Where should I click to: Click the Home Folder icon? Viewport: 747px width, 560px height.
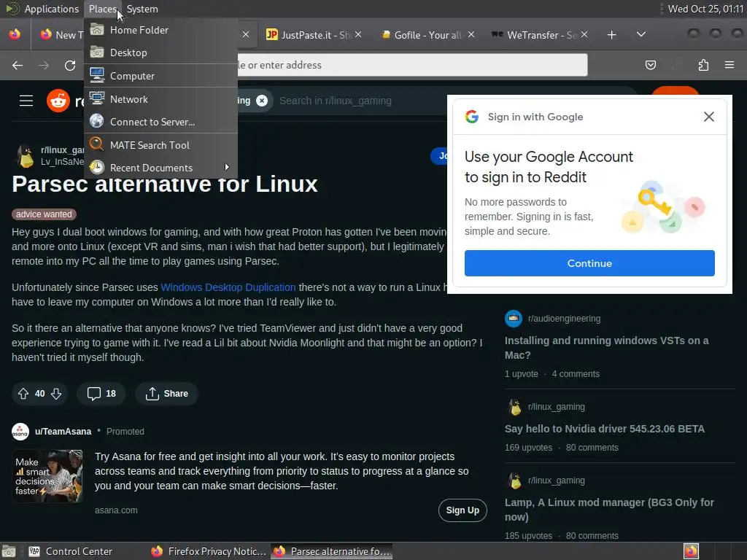(97, 29)
